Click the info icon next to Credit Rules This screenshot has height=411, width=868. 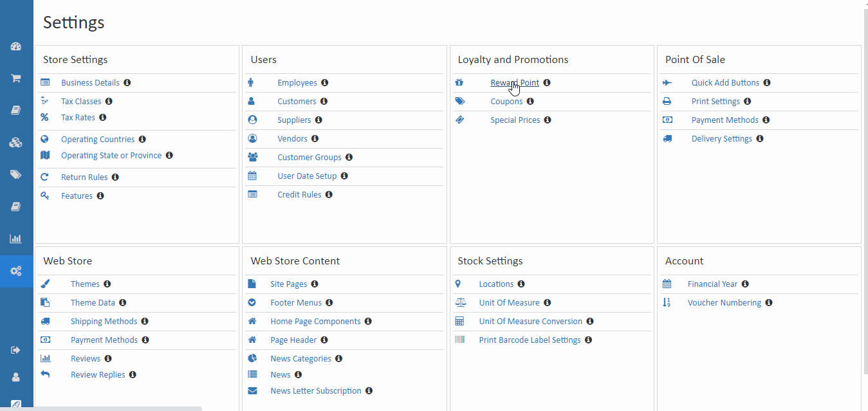click(329, 195)
